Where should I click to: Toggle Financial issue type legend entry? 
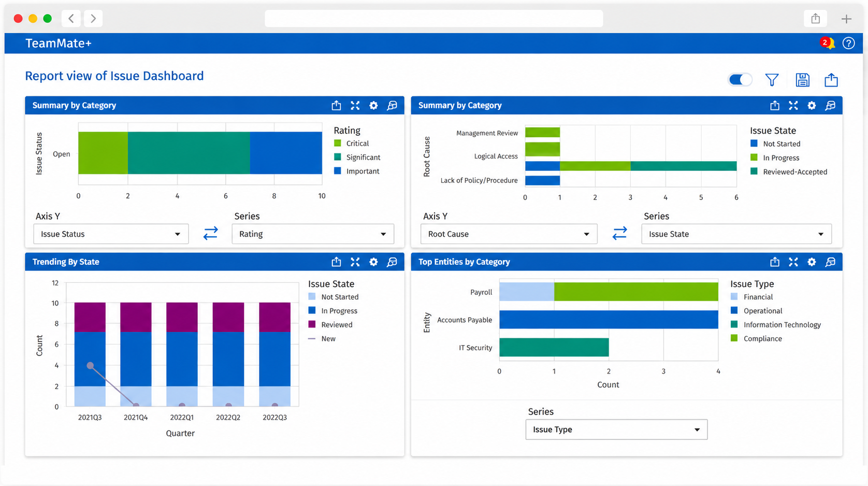(751, 297)
